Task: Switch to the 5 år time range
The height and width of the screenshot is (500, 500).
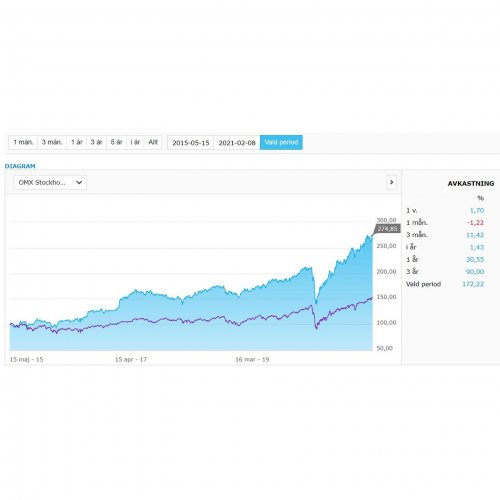Action: (116, 142)
